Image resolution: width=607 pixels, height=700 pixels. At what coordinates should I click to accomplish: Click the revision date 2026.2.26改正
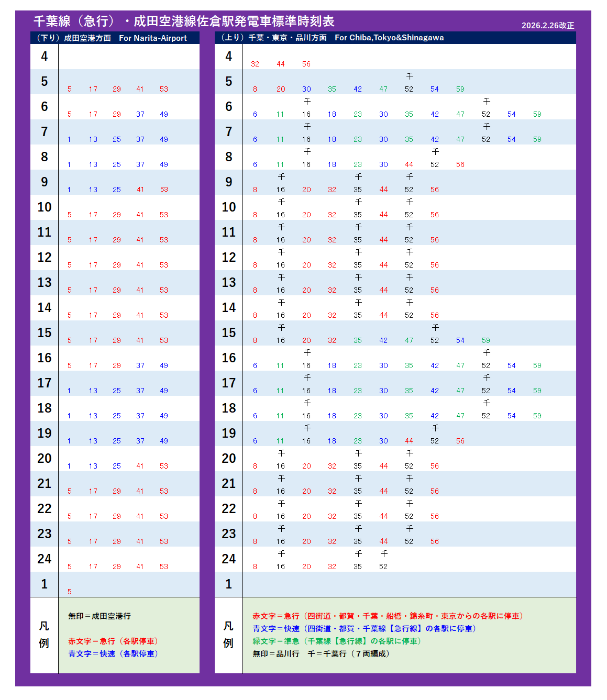click(x=547, y=25)
